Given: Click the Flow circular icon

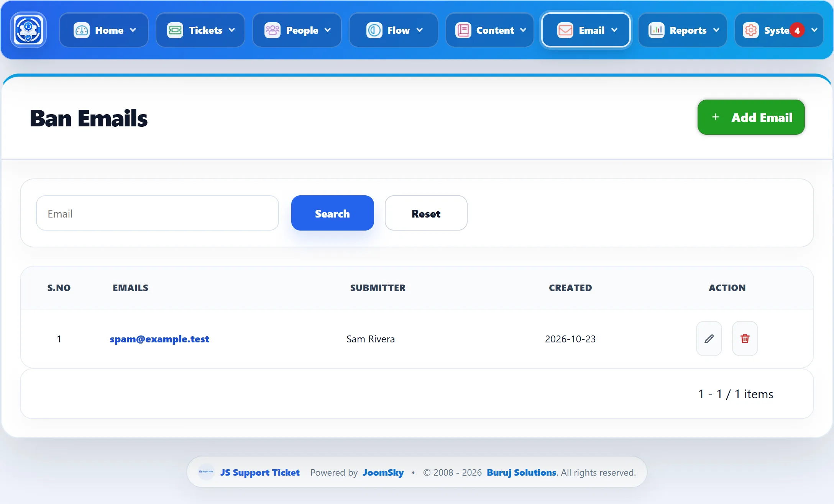Looking at the screenshot, I should (374, 30).
